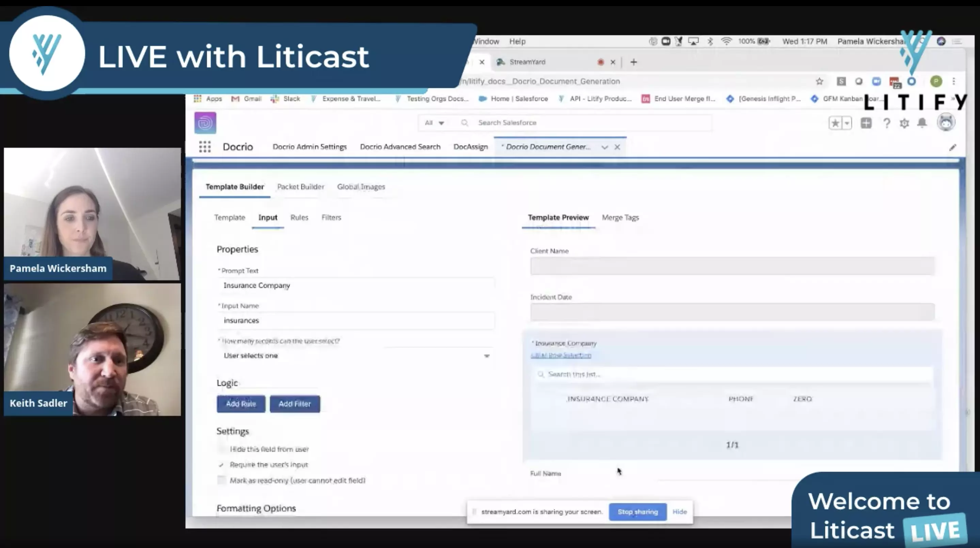
Task: View notifications via the bell icon
Action: tap(921, 123)
